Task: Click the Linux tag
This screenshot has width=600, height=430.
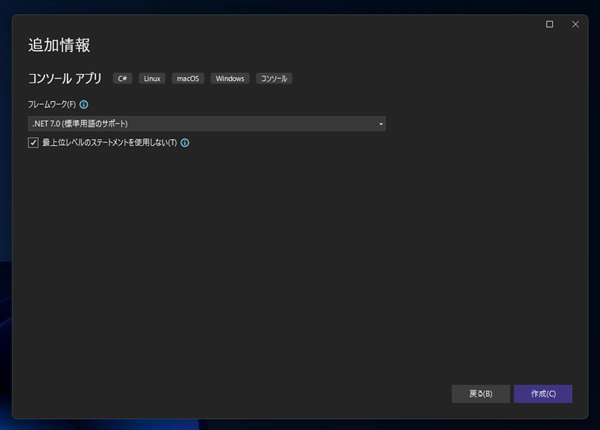Action: (152, 78)
